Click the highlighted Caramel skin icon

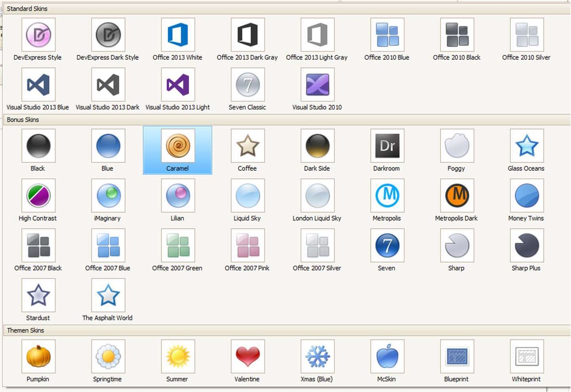coord(178,145)
